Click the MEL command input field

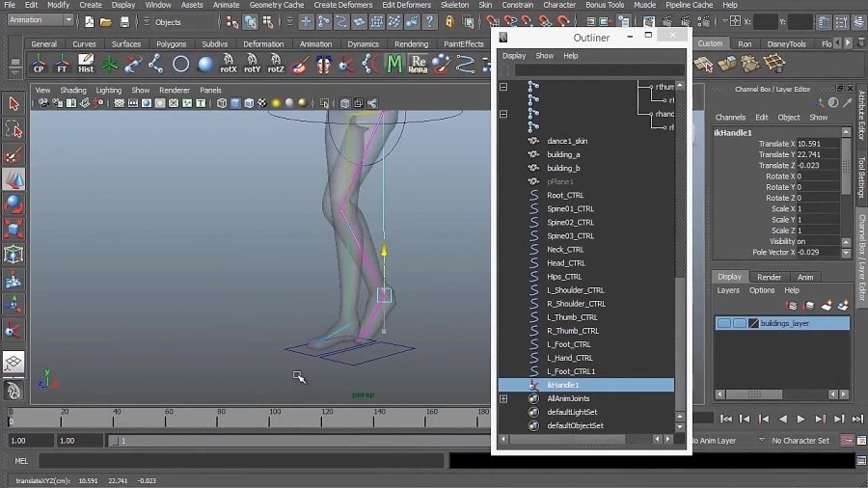click(x=241, y=460)
